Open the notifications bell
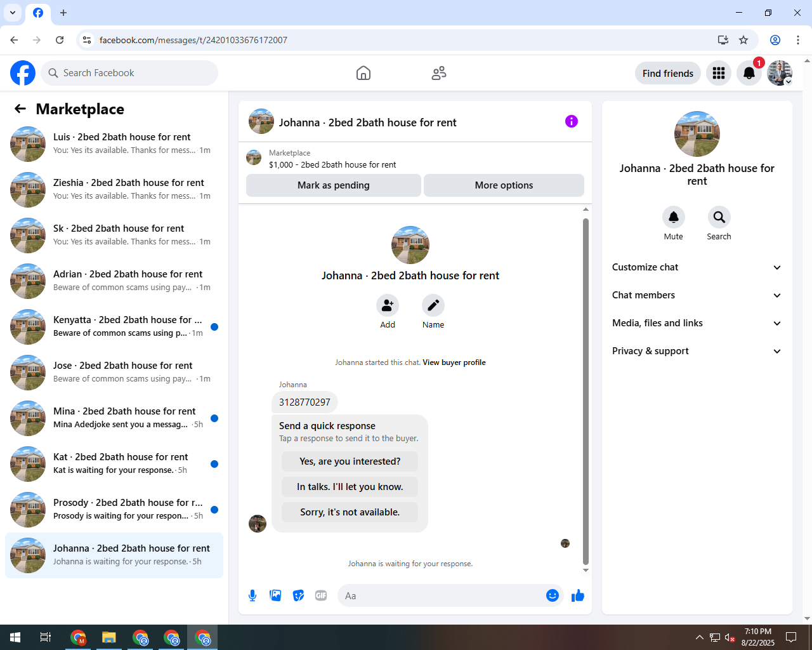812x650 pixels. click(x=749, y=73)
